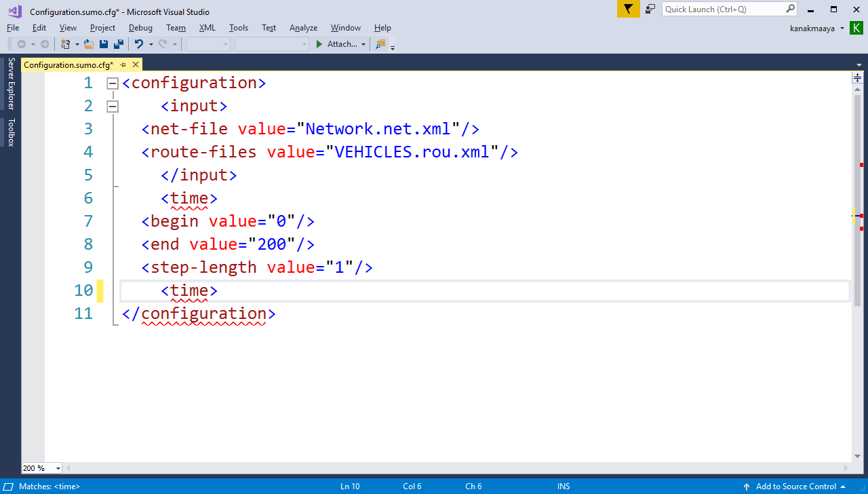Image resolution: width=868 pixels, height=494 pixels.
Task: Save the file with the single-disk icon
Action: tap(104, 44)
